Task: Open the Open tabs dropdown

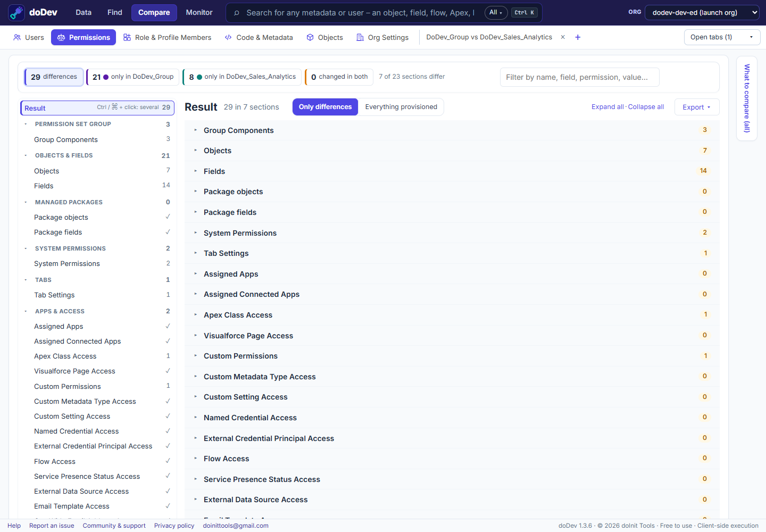Action: click(722, 37)
